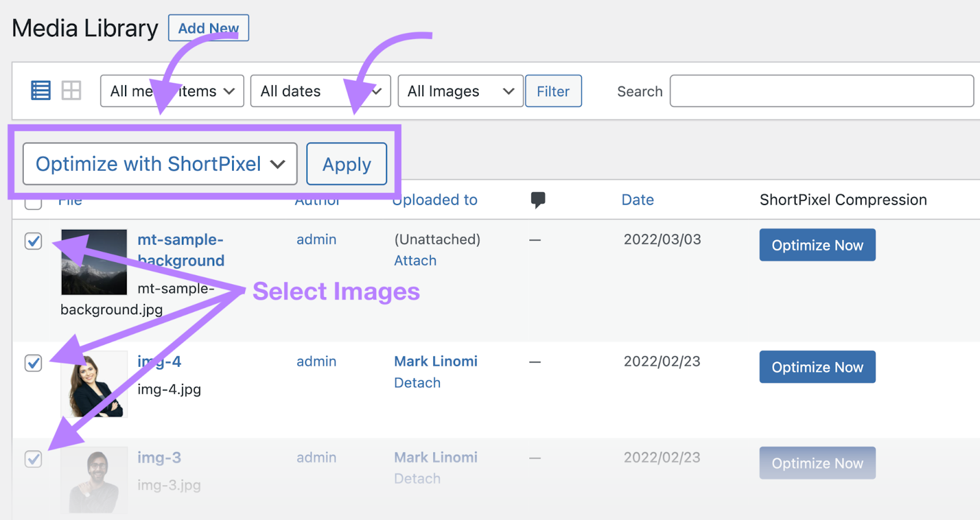980x520 pixels.
Task: Click Optimize Now for mt-sample-background
Action: pos(817,245)
